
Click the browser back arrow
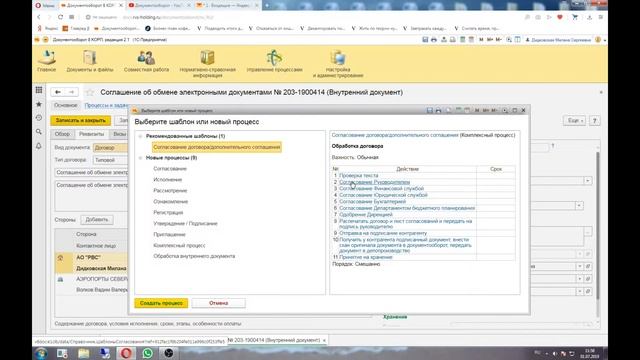point(39,17)
